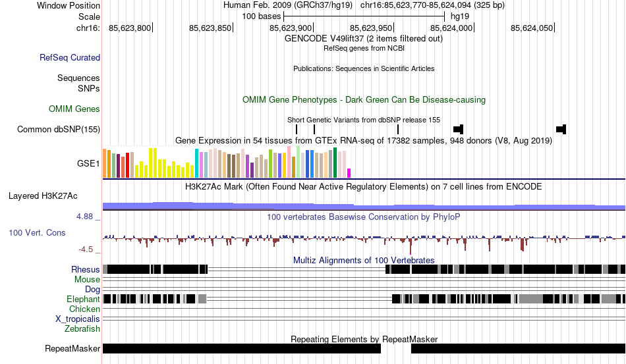
Task: Click the Mouse species label
Action: [x=87, y=280]
